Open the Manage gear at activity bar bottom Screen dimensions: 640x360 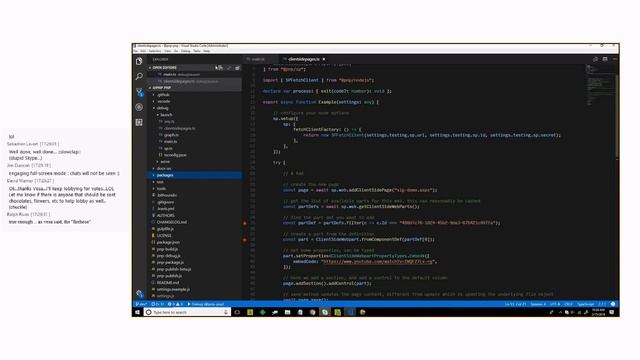coord(140,293)
